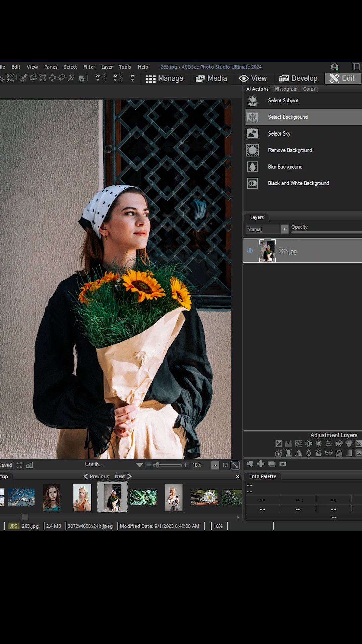This screenshot has height=644, width=362.
Task: Open the zoom percentage dropdown
Action: click(215, 465)
